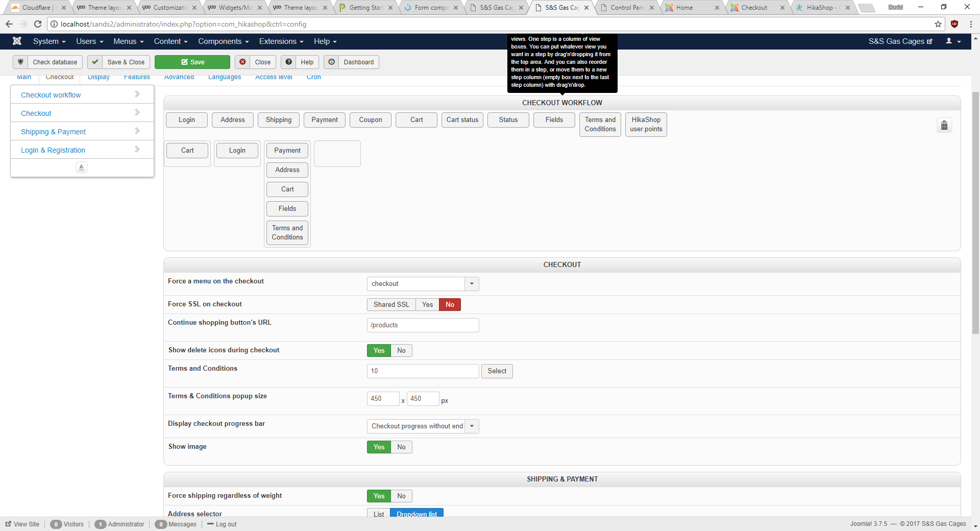Screen dimensions: 980x531
Task: Switch to the Access level settings tab
Action: [274, 78]
